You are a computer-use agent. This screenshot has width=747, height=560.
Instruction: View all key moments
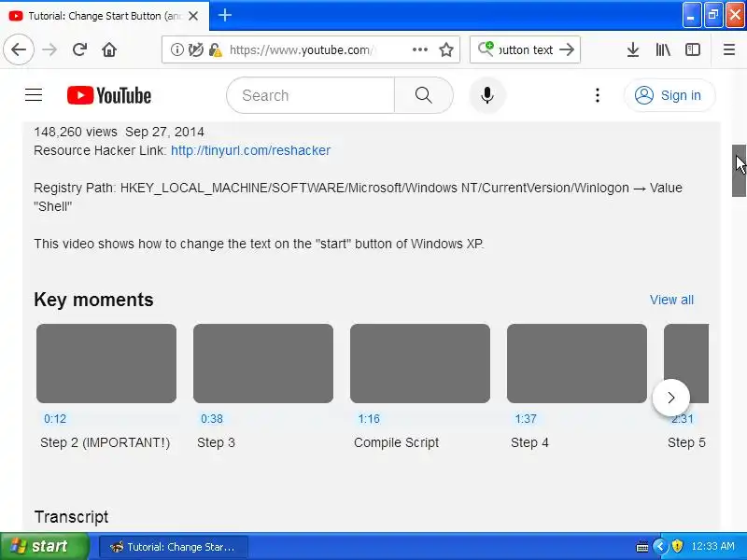671,300
